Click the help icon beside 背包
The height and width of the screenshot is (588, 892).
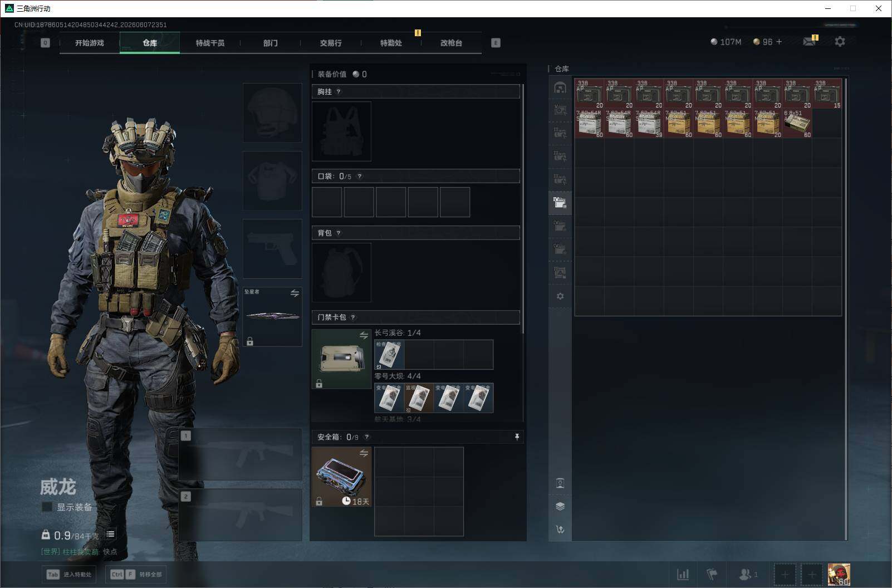[339, 233]
